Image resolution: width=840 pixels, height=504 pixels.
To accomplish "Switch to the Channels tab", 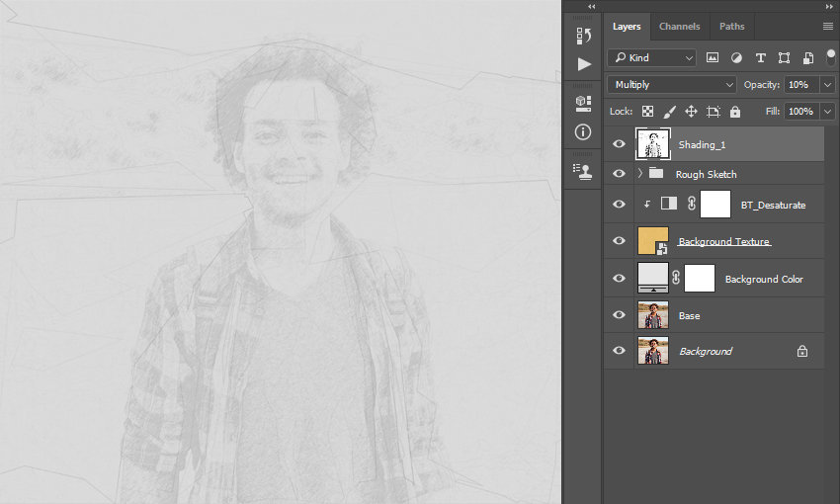I will tap(679, 27).
